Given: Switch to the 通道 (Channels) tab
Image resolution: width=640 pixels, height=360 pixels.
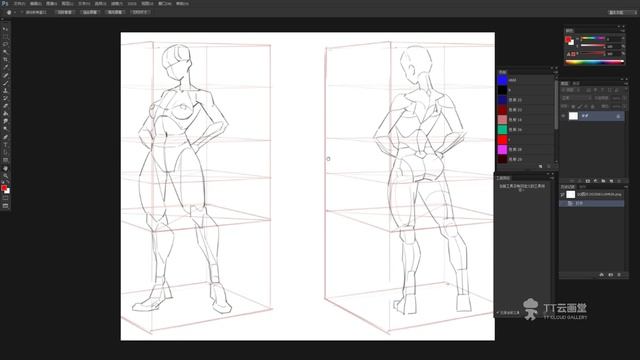Looking at the screenshot, I should point(576,83).
